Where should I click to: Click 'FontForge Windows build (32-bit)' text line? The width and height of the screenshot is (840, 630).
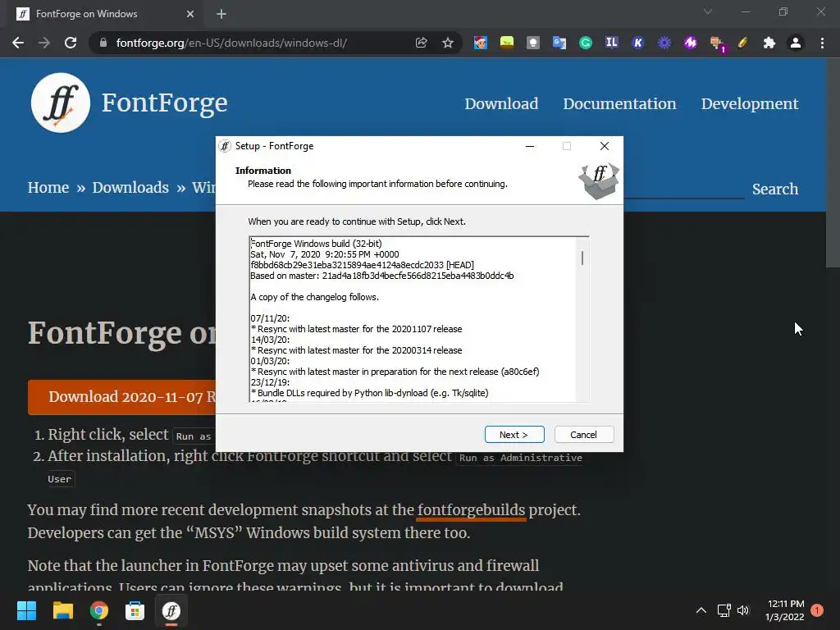(316, 243)
